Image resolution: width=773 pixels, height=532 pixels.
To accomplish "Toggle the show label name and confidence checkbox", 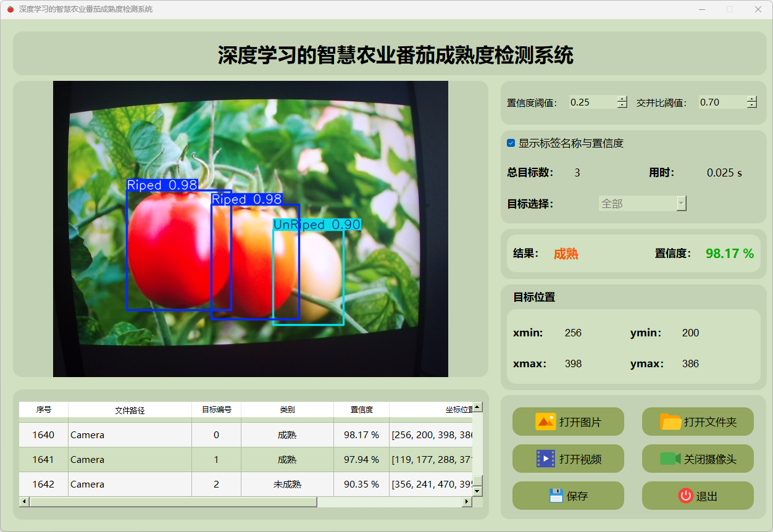I will (x=511, y=143).
